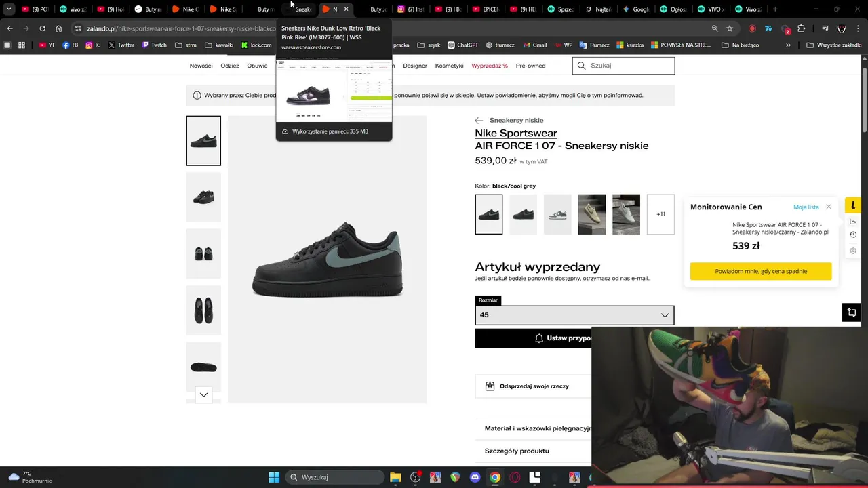View the shoe sole thumbnail
The height and width of the screenshot is (488, 868).
[203, 367]
